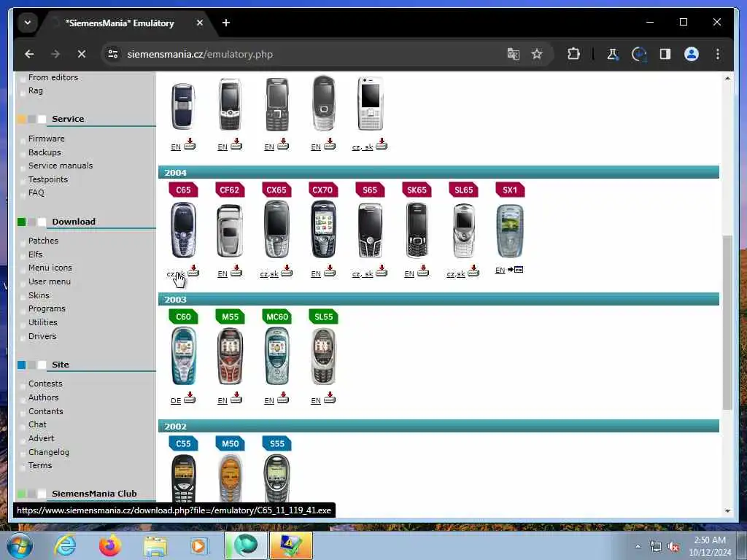Open the Drivers page
The height and width of the screenshot is (560, 747).
coord(42,336)
